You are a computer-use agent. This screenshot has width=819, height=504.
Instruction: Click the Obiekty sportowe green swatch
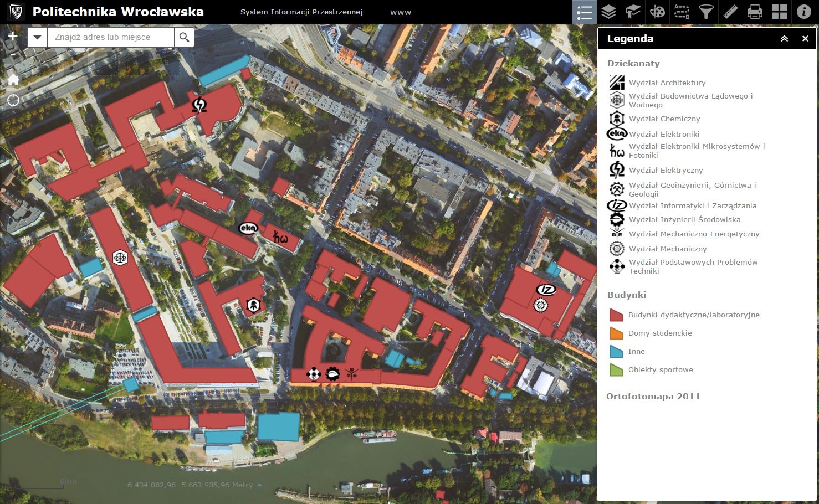(616, 369)
